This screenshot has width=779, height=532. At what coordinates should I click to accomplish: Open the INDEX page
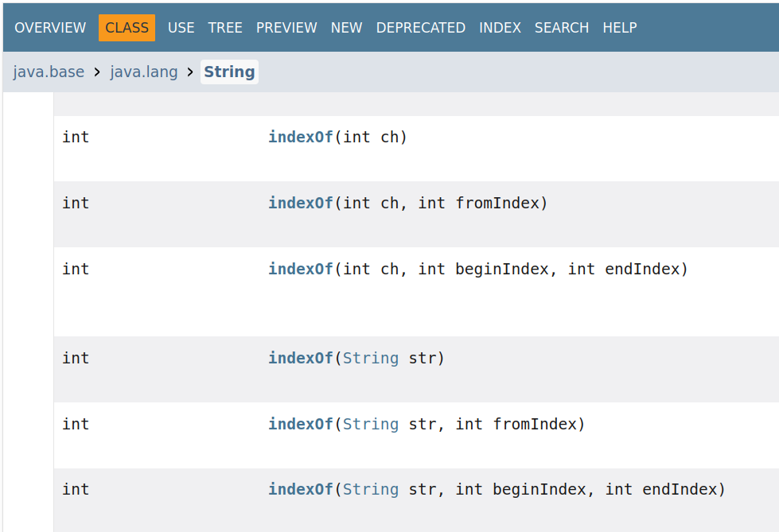click(500, 28)
